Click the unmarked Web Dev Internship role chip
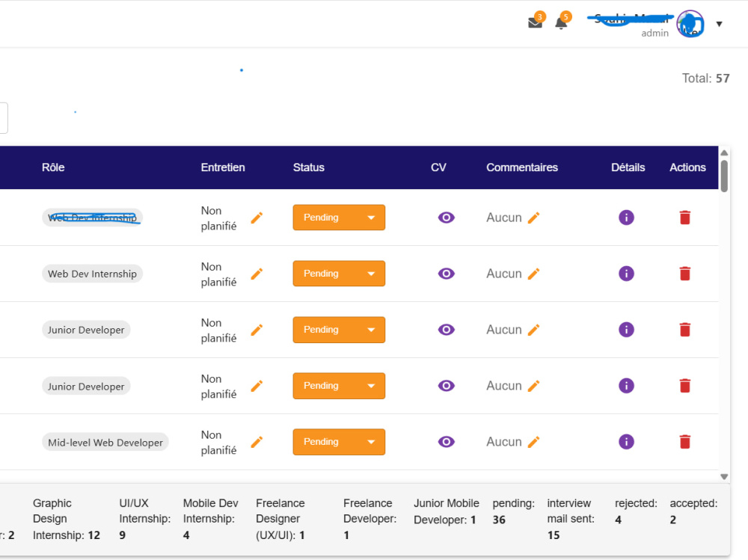 pos(92,274)
